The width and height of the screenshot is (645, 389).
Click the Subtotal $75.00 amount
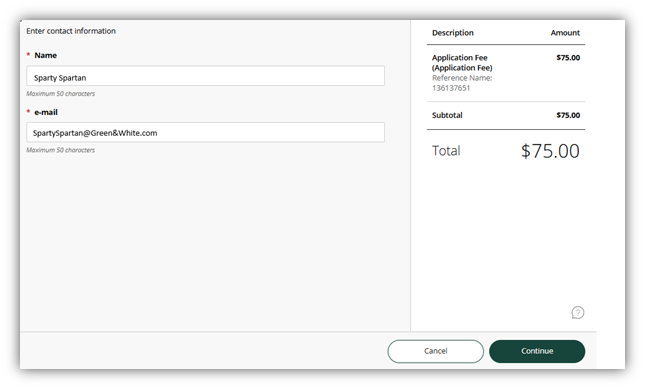(x=568, y=115)
